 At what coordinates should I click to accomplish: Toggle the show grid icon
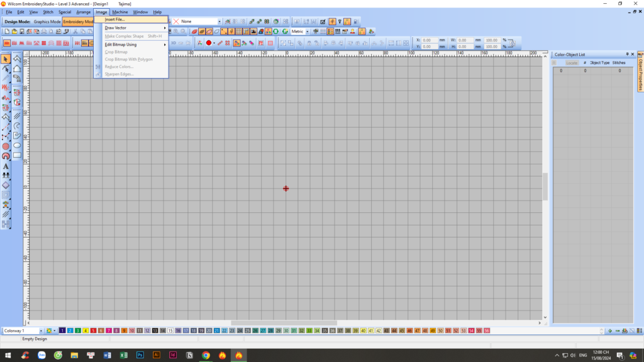(238, 31)
